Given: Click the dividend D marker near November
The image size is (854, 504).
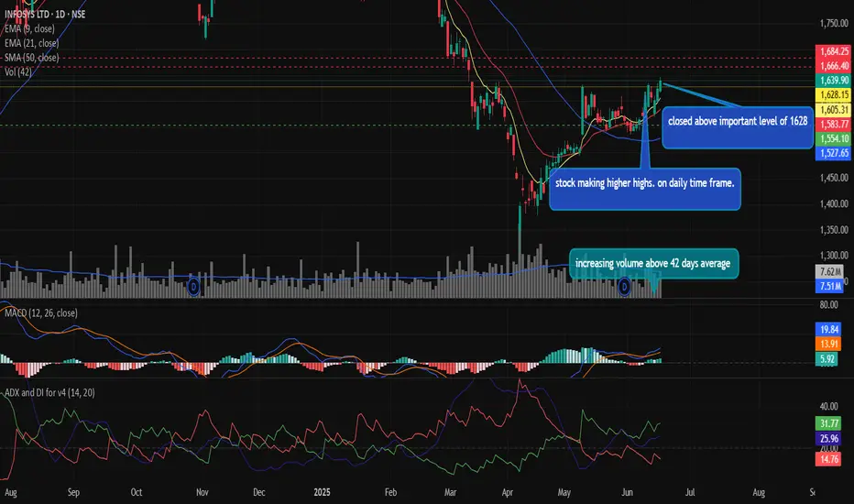Looking at the screenshot, I should [194, 286].
